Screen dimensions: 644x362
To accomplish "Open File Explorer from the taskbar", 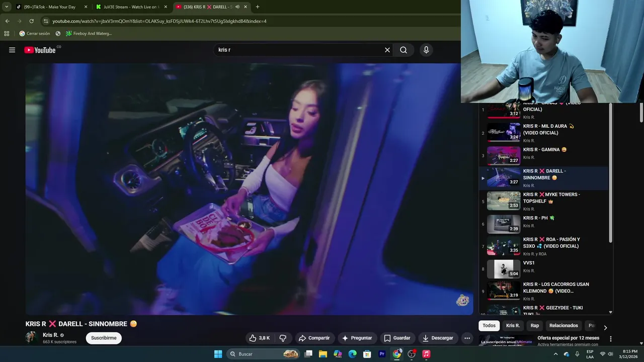I will tap(323, 354).
